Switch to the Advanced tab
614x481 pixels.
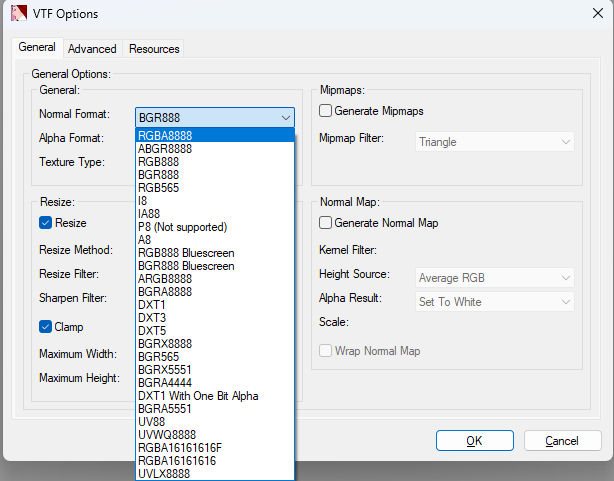point(92,49)
